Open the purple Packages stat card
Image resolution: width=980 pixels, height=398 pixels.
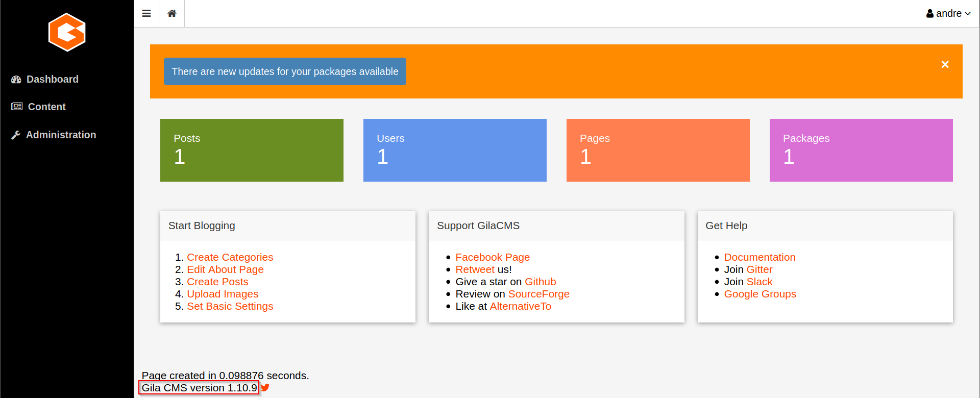pyautogui.click(x=861, y=150)
